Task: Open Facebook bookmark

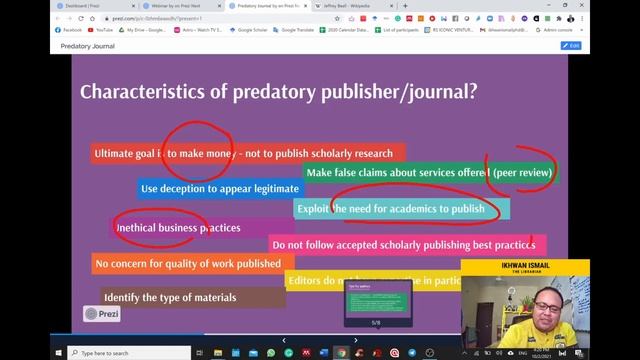Action: coord(68,30)
